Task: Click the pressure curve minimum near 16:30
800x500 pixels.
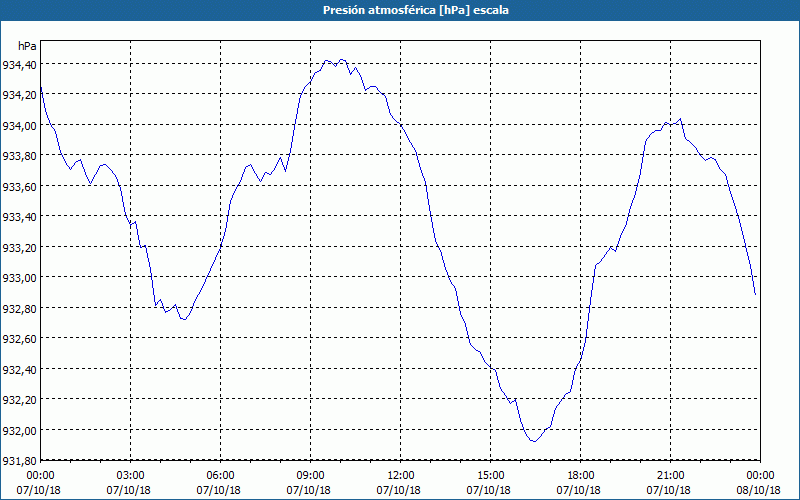Action: 534,441
